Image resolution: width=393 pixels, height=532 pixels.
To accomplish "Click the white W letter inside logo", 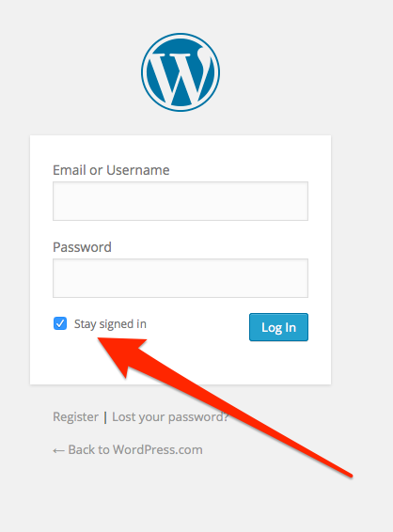I will click(181, 75).
